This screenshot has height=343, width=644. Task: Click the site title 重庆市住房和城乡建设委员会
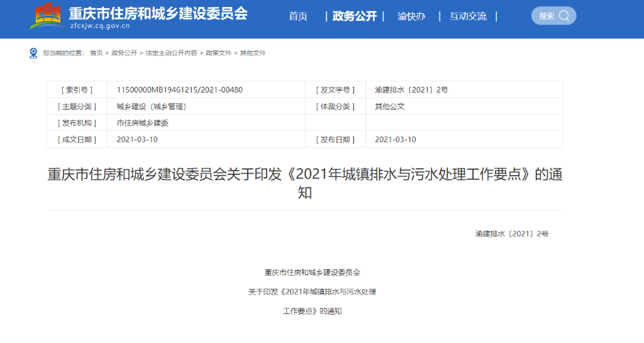coord(158,13)
